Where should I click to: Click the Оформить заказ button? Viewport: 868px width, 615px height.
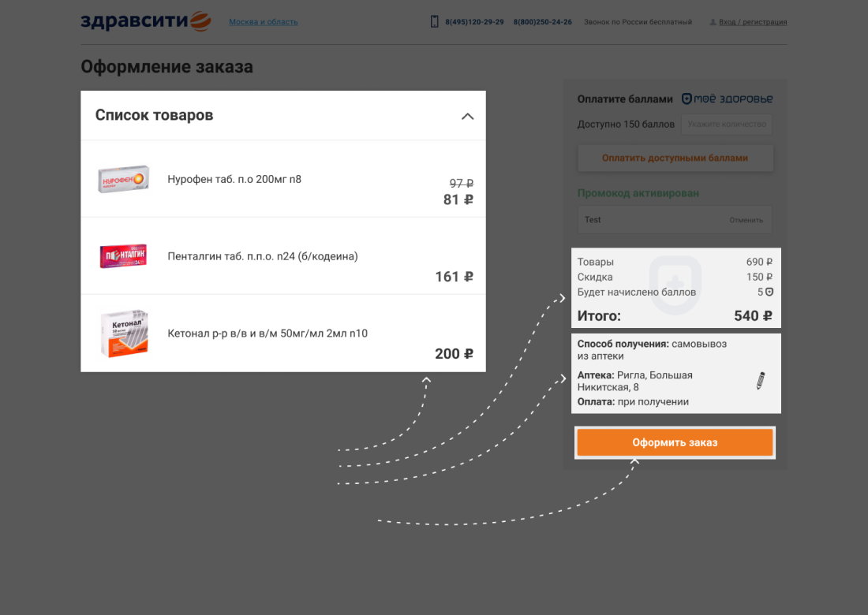[675, 442]
